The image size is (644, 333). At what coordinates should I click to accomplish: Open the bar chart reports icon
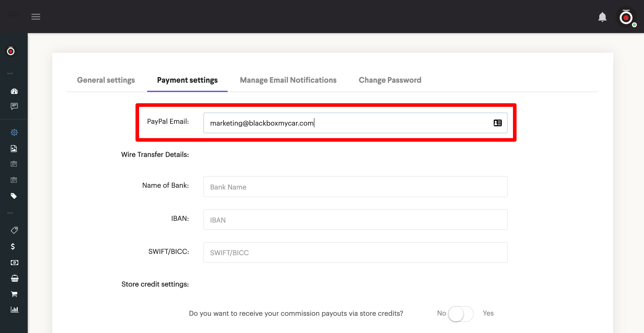click(15, 309)
